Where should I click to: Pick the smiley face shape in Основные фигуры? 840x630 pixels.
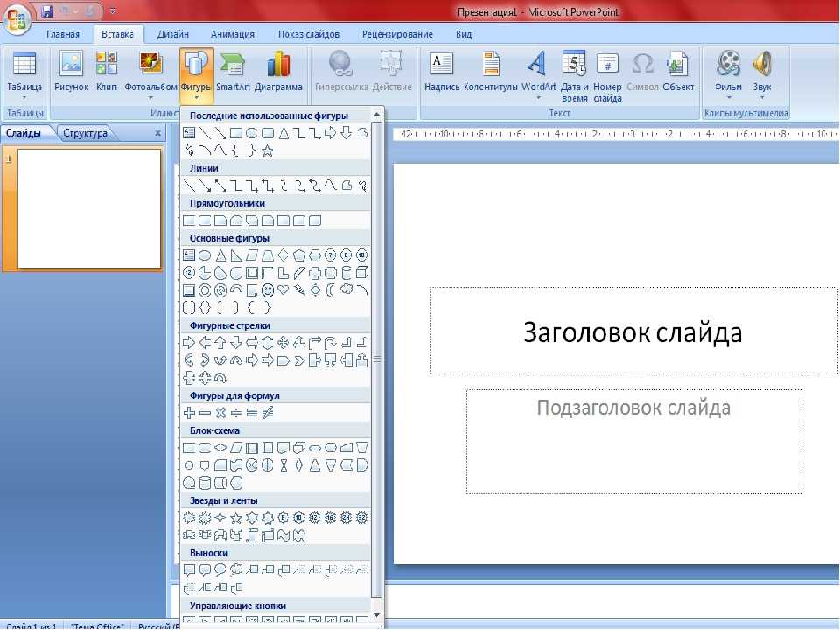point(268,290)
